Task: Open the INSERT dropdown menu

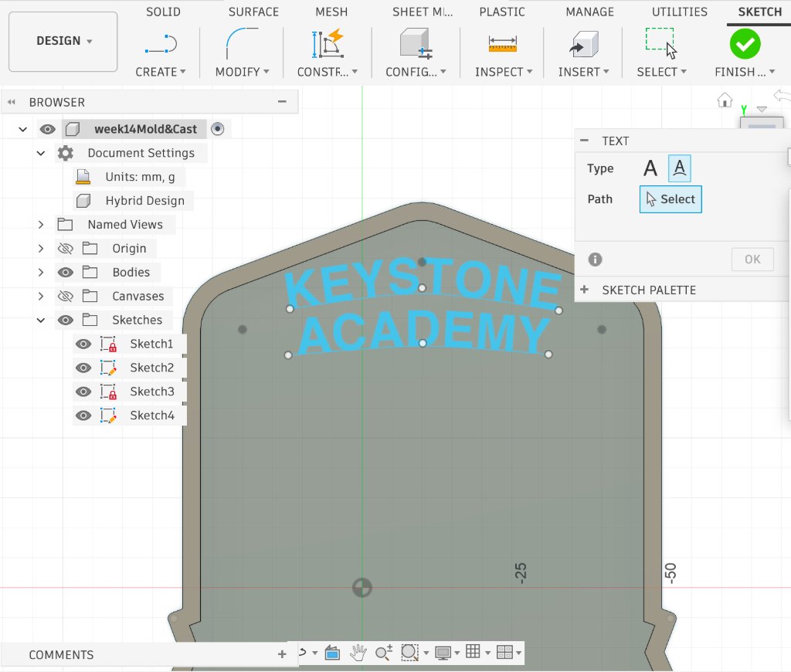Action: (x=584, y=72)
